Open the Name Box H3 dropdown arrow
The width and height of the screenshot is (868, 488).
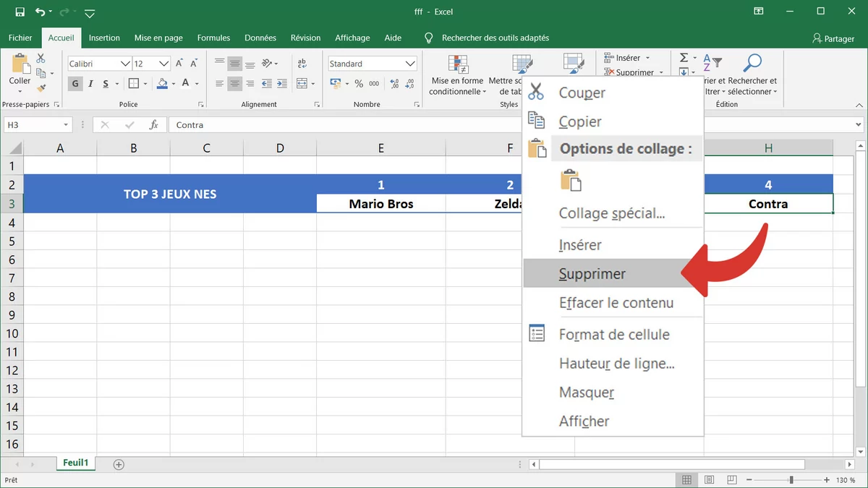[66, 125]
